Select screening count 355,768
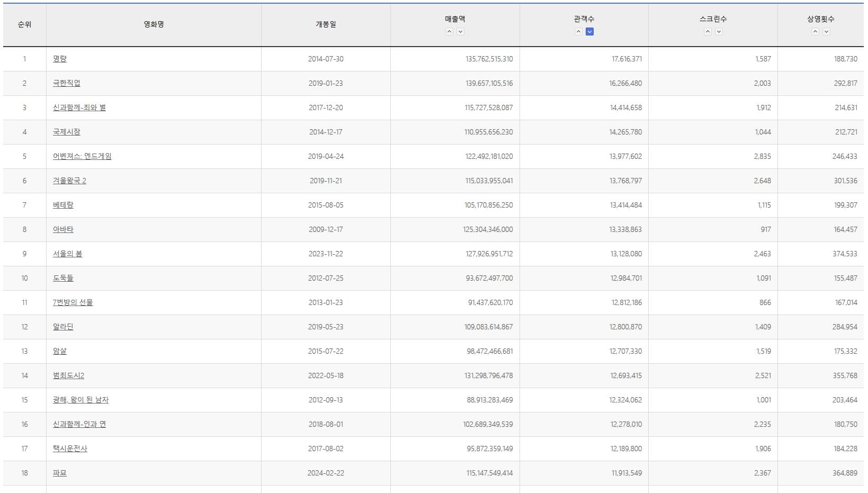868x493 pixels. pos(845,375)
